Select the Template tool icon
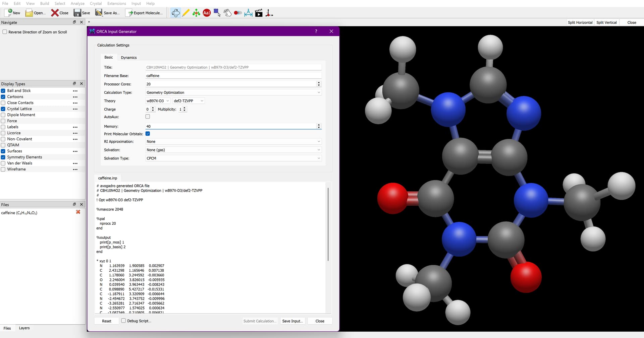This screenshot has height=338, width=644. tap(196, 13)
